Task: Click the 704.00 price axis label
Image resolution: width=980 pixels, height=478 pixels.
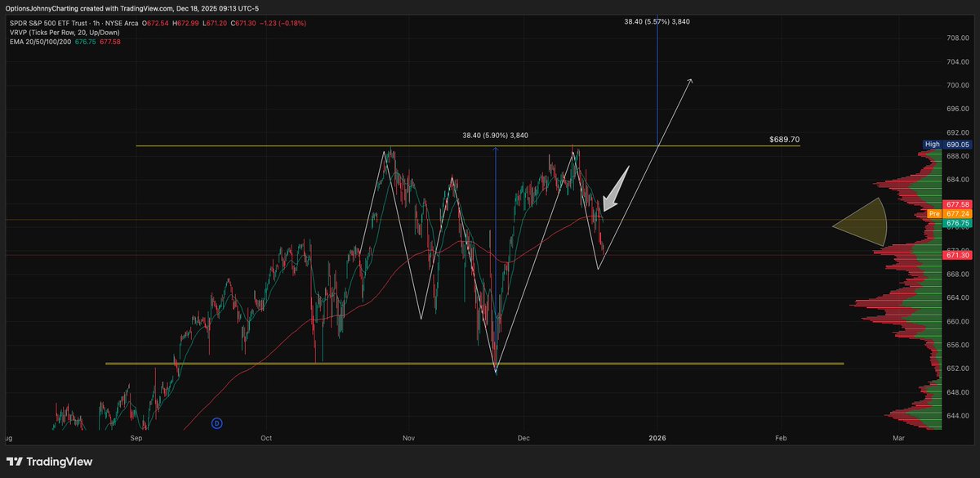Action: 957,61
